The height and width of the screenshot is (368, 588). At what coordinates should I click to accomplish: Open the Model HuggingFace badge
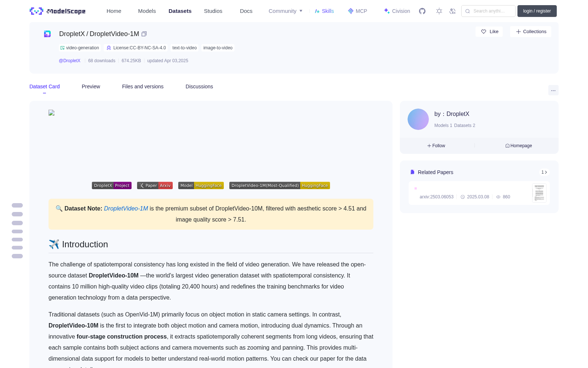click(201, 185)
